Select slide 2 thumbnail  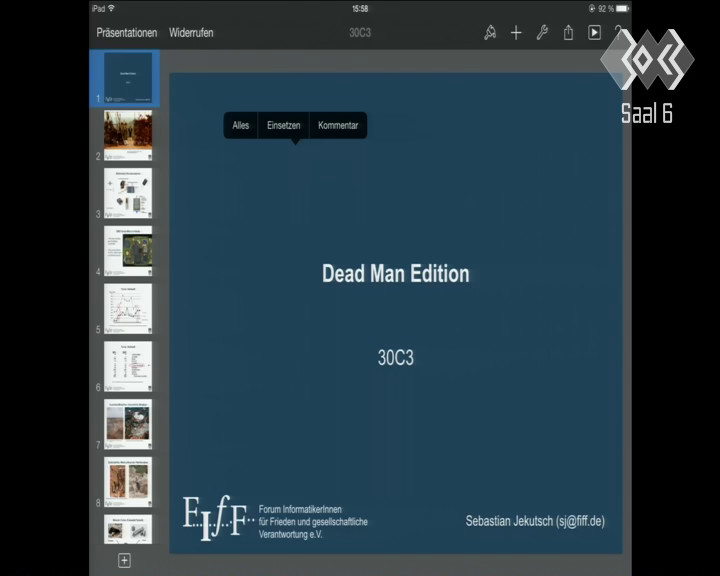(128, 136)
